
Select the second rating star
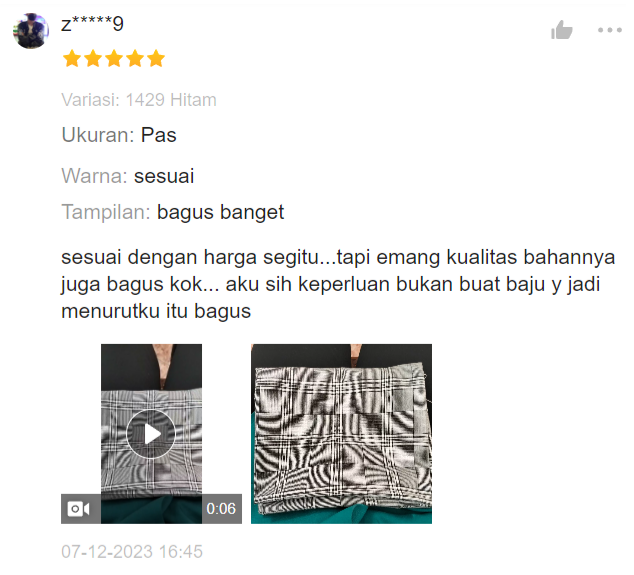(93, 59)
